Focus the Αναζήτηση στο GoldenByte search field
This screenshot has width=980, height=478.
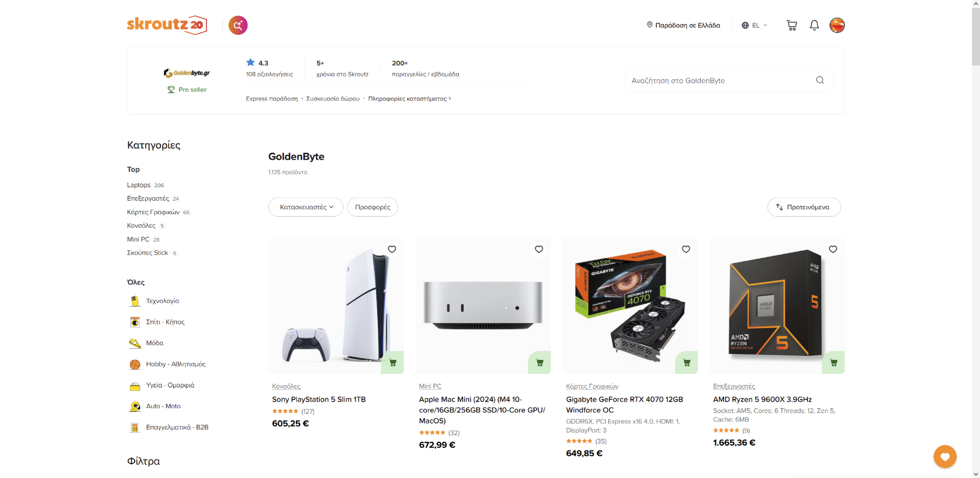click(720, 80)
